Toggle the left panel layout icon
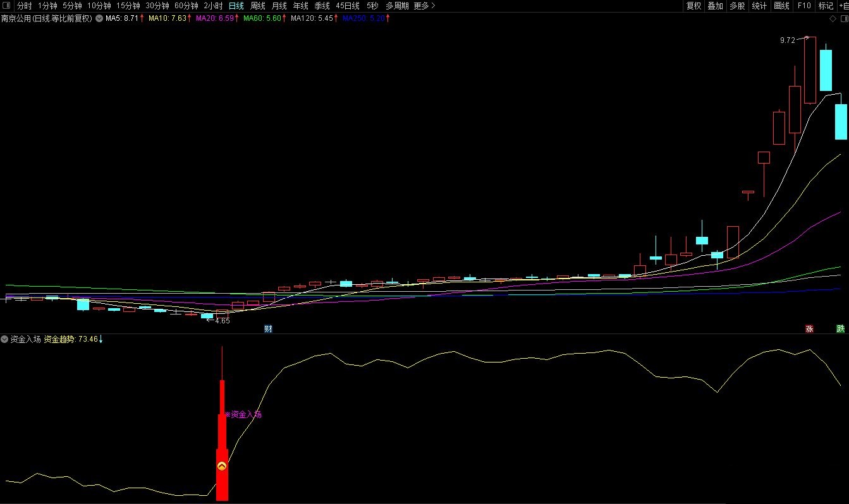849x504 pixels. coord(6,6)
